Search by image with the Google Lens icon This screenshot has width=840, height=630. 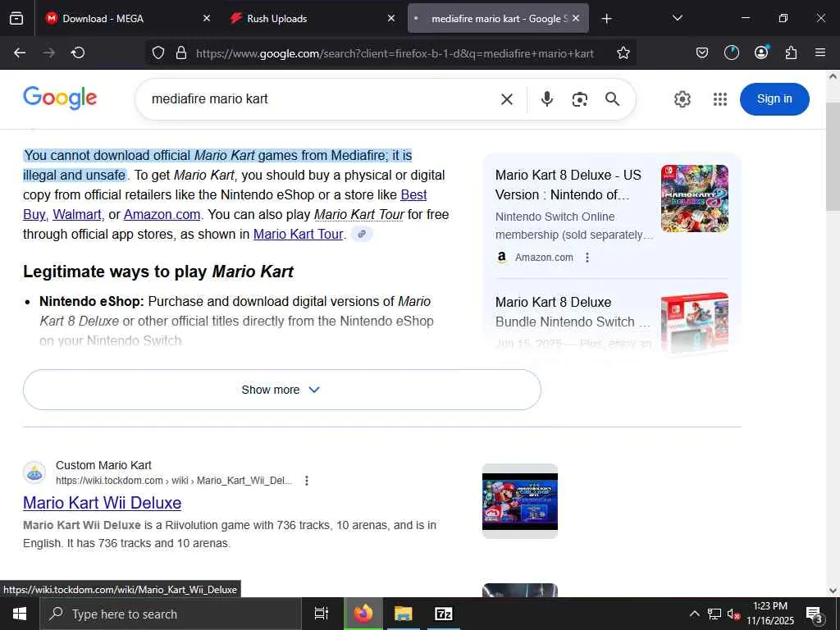[580, 99]
